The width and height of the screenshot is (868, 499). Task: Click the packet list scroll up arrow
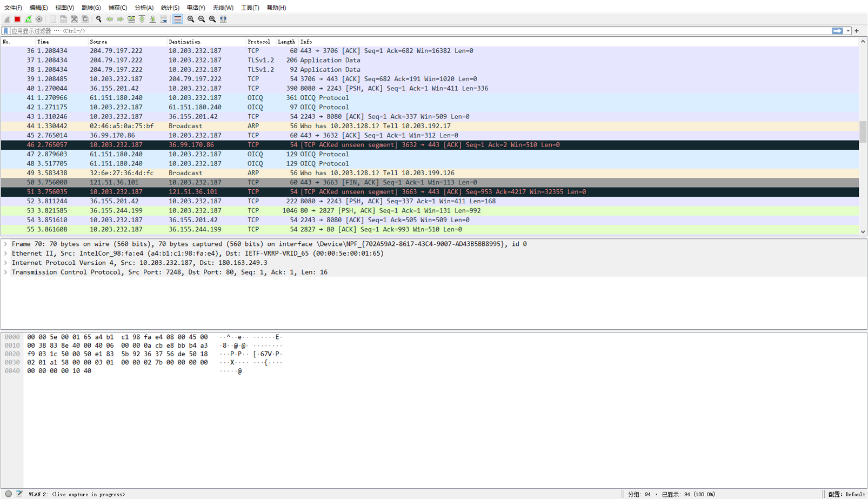pyautogui.click(x=863, y=42)
